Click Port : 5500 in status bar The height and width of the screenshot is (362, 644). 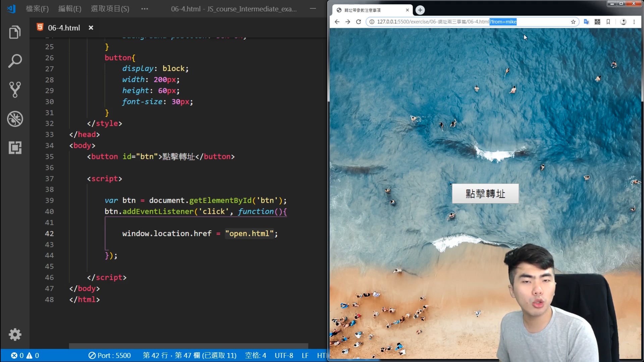(x=110, y=355)
